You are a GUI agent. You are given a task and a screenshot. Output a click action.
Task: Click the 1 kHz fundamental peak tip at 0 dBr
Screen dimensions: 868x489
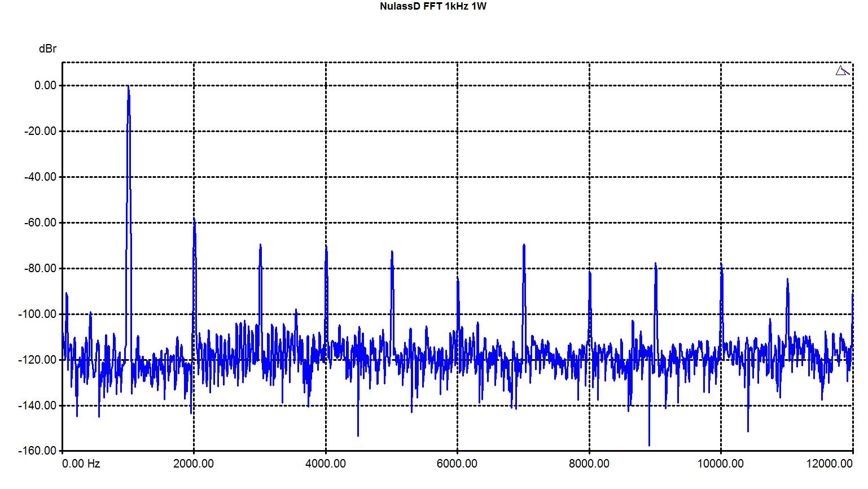[x=129, y=86]
